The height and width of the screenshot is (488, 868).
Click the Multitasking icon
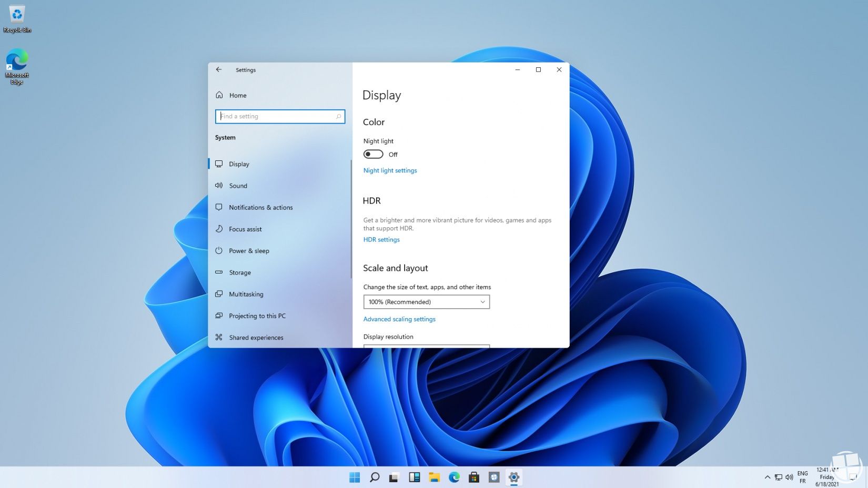219,294
